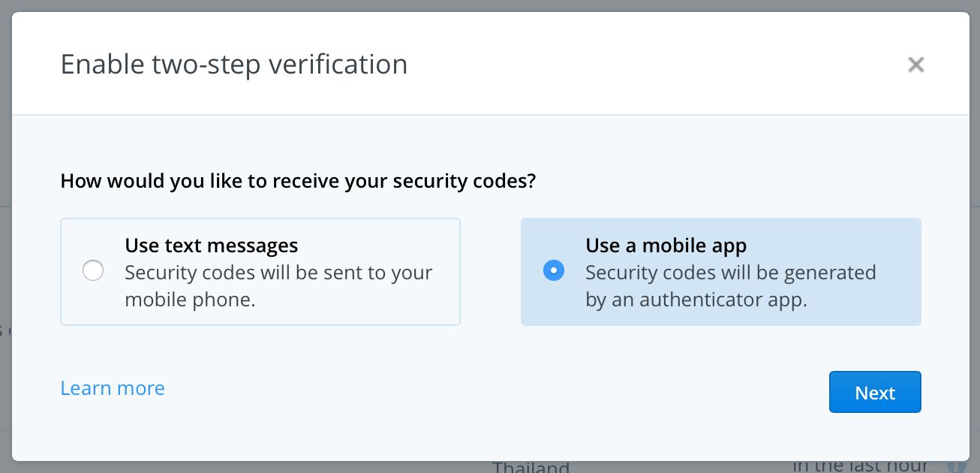
Task: Click the security codes question text
Action: click(x=298, y=181)
